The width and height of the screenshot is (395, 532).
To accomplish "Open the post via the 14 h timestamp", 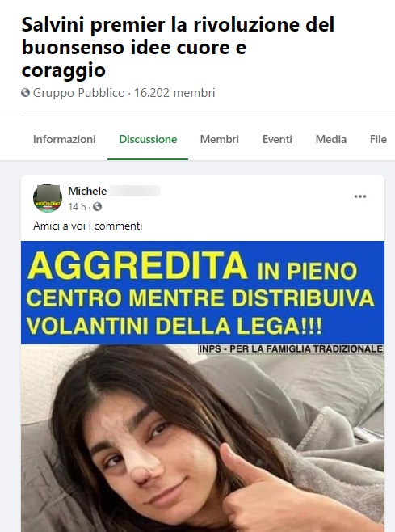I will [x=77, y=207].
